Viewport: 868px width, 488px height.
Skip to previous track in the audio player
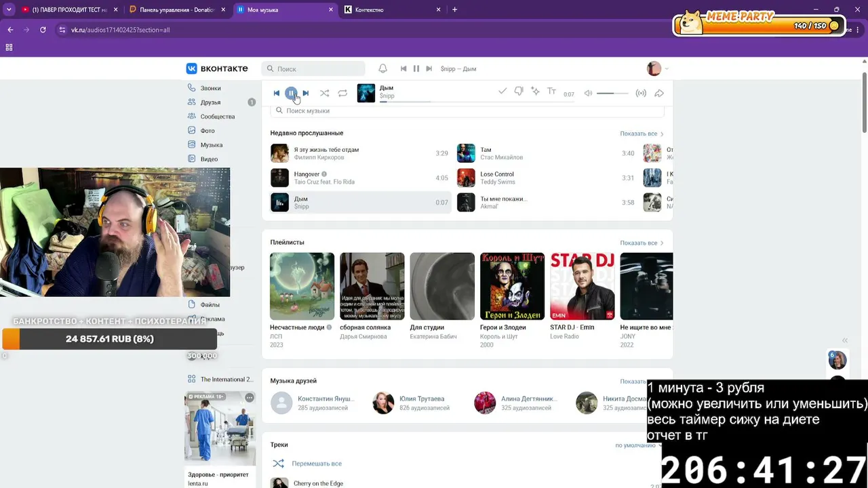[276, 93]
